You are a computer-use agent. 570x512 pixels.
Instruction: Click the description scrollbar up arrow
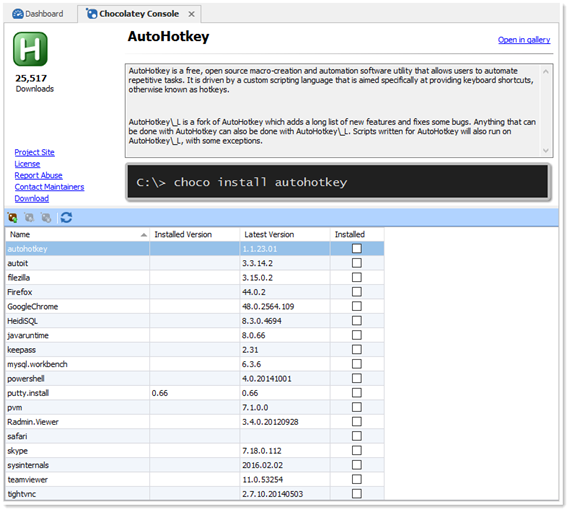[x=546, y=71]
